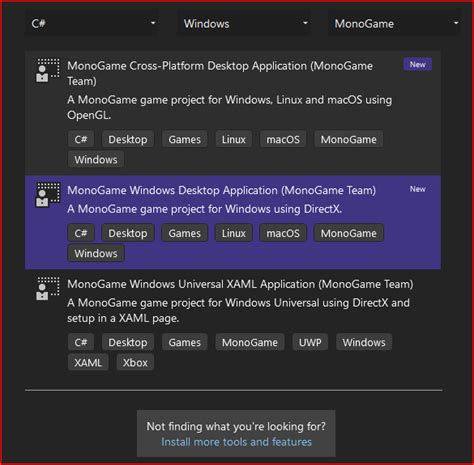Click the MonoGame tag in Windows Desktop template
The width and height of the screenshot is (474, 465).
[x=348, y=233]
